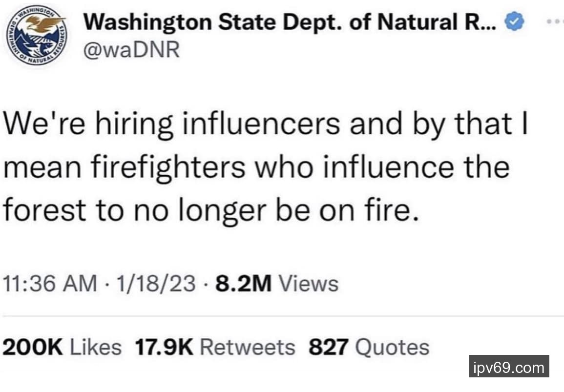Show the 827 Quotes list
The width and height of the screenshot is (564, 392).
tap(369, 347)
